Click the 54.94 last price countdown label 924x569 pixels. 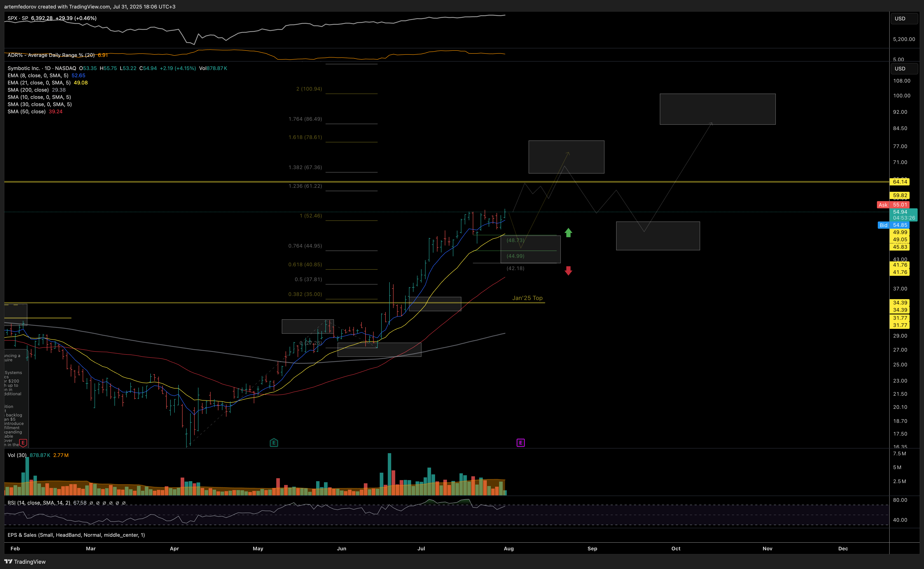pos(903,215)
